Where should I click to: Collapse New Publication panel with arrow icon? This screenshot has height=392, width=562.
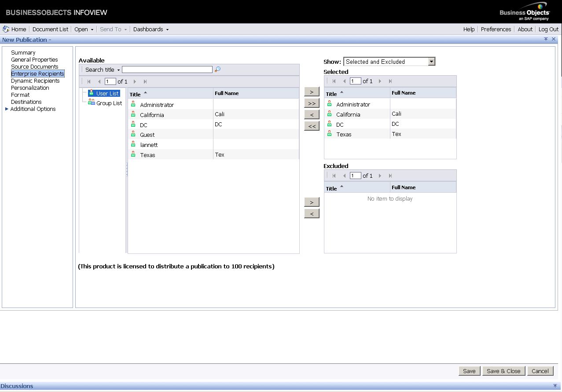tap(546, 39)
